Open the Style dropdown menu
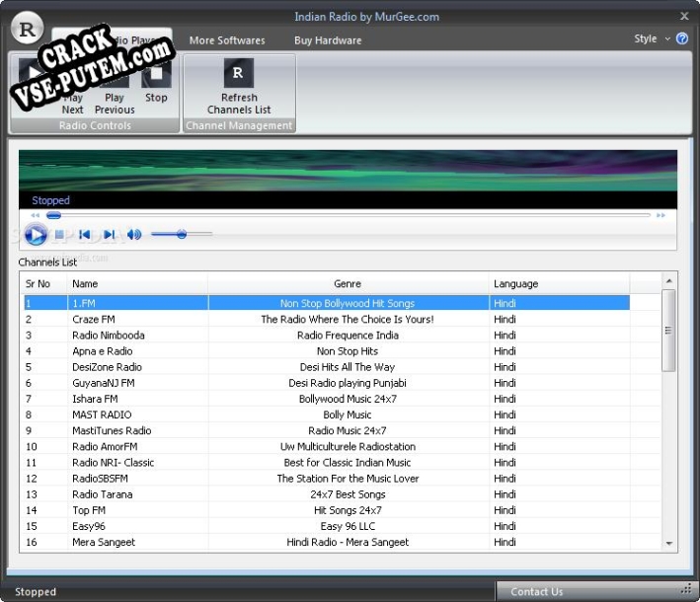700x602 pixels. tap(651, 39)
